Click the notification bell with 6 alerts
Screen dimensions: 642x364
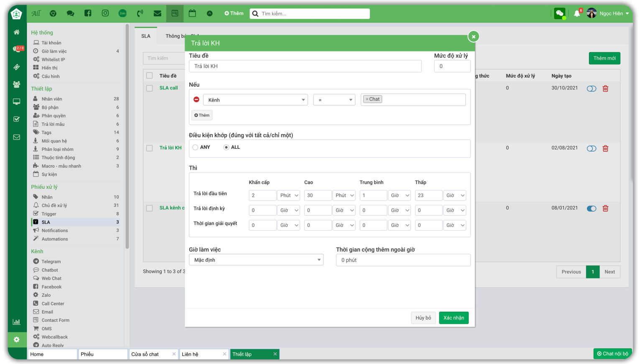pyautogui.click(x=577, y=13)
